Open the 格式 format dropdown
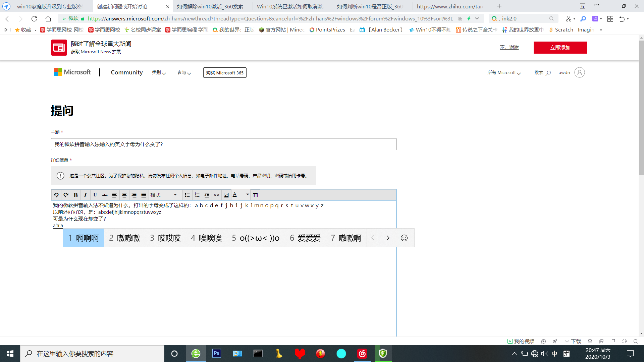This screenshot has height=362, width=644. click(164, 195)
